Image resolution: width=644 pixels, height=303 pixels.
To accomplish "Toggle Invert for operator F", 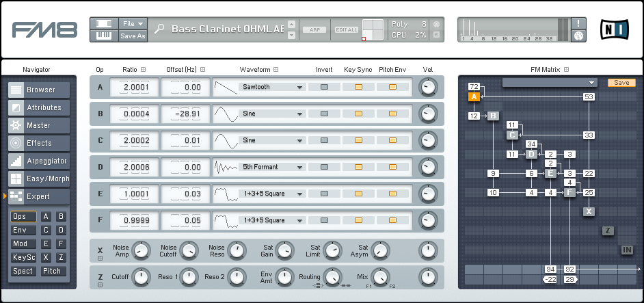I will click(325, 220).
